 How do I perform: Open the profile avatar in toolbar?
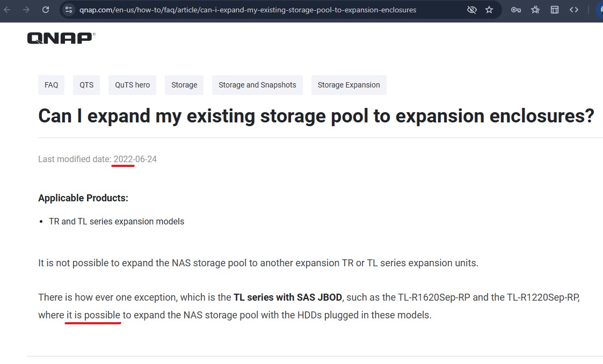click(x=599, y=10)
